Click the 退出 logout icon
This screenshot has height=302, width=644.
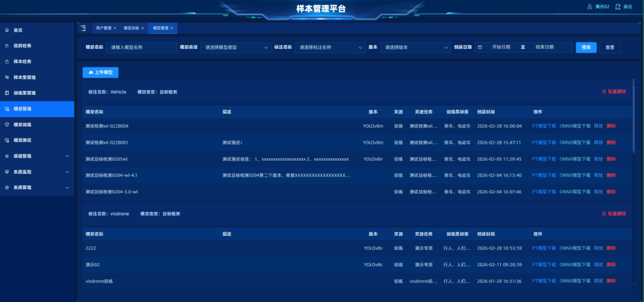(618, 7)
